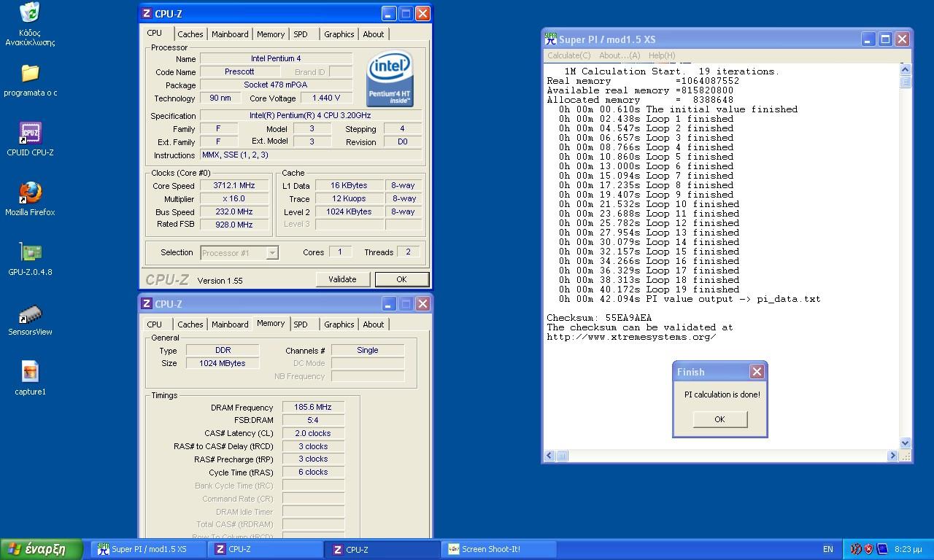Switch to Caches tab in lower CPU-Z window

[x=190, y=324]
